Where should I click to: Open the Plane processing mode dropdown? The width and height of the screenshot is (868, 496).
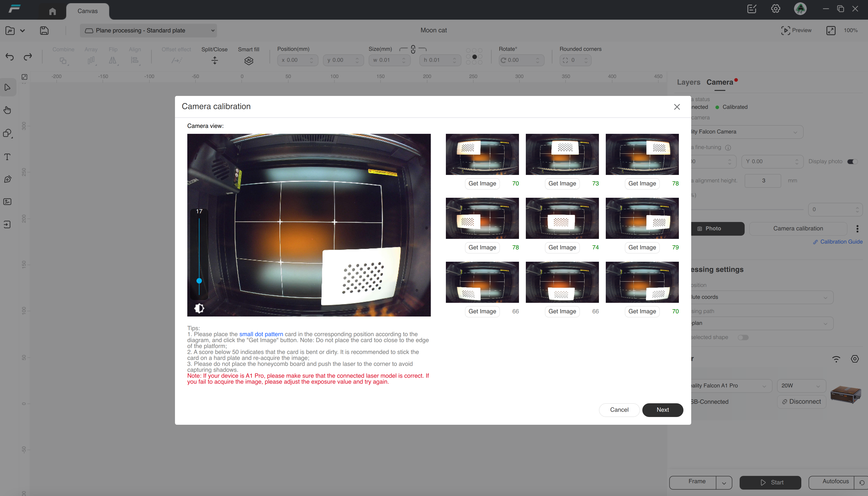point(148,31)
